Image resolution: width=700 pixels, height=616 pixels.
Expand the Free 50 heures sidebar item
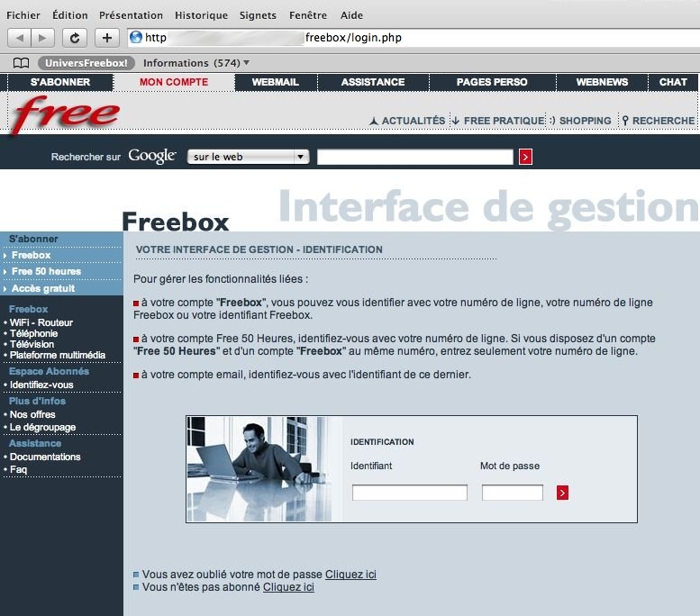point(46,271)
